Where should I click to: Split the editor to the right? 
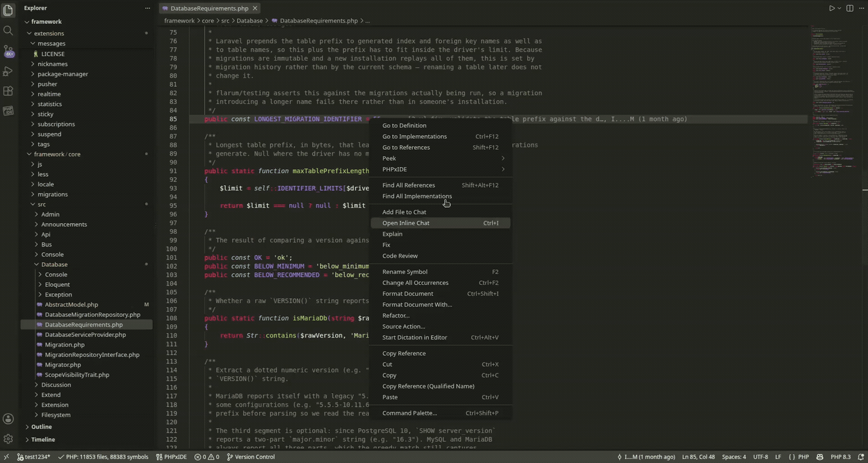[850, 8]
